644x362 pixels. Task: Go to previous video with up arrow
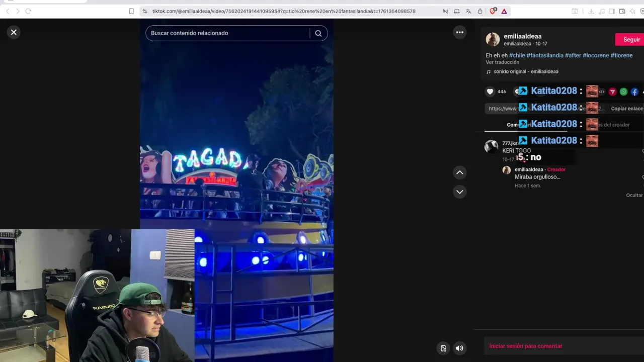(x=459, y=172)
